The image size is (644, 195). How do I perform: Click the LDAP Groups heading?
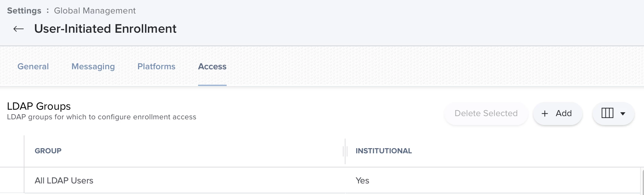coord(39,106)
